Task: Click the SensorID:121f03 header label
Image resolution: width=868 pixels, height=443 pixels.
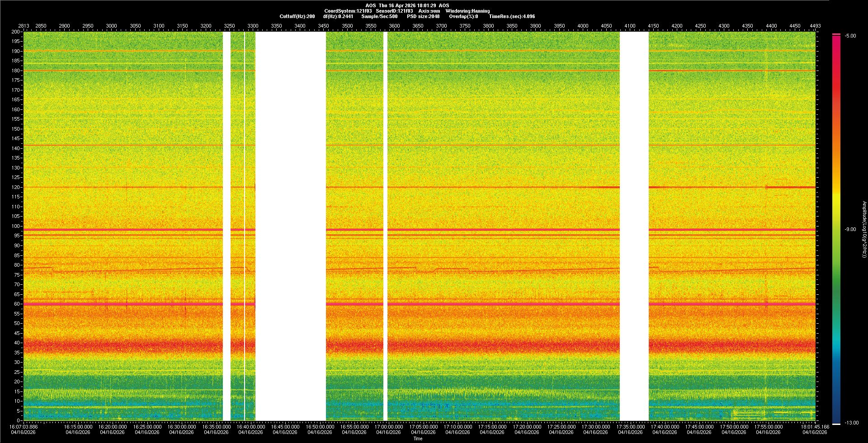Action: pos(394,11)
